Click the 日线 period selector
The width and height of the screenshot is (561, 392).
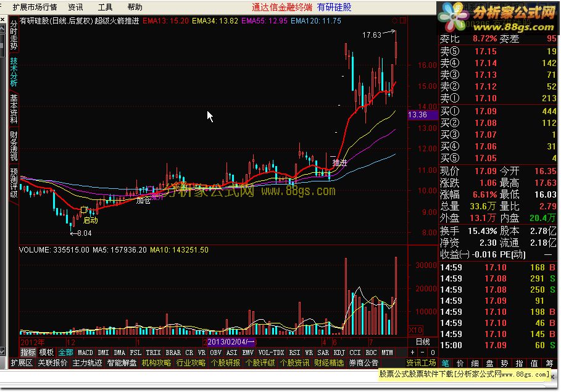coord(423,341)
